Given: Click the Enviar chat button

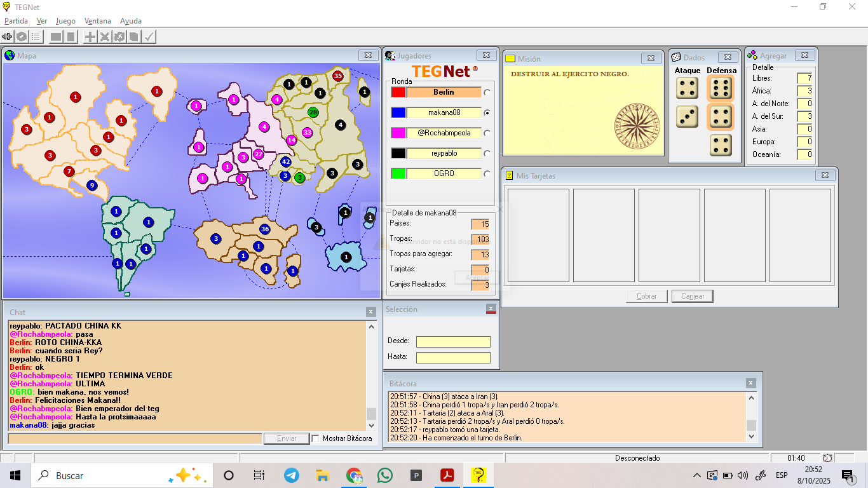Looking at the screenshot, I should pyautogui.click(x=287, y=438).
